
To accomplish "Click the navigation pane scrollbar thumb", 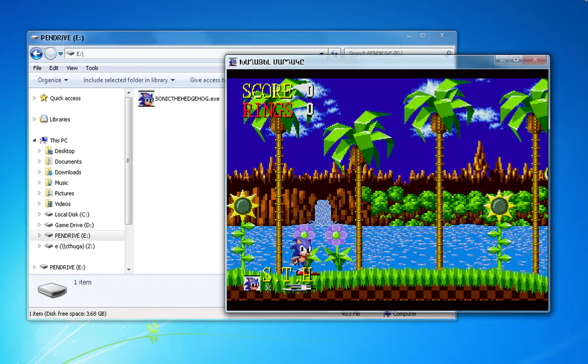I will coord(129,161).
